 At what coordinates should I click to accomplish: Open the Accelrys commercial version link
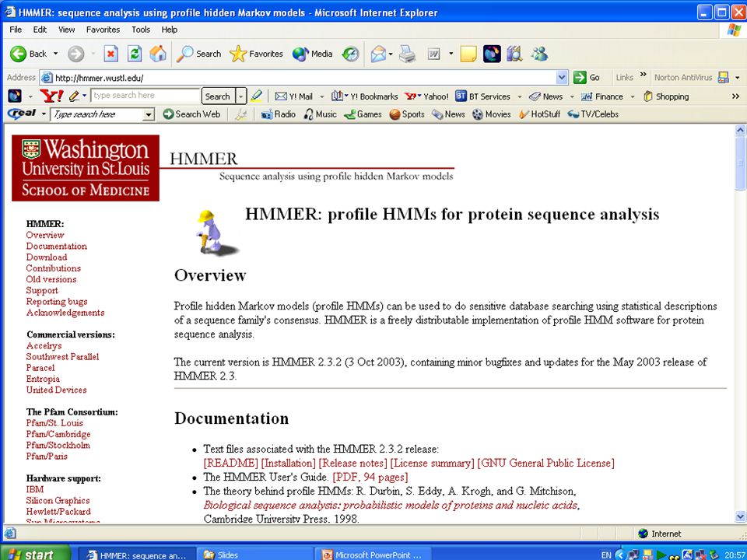point(44,345)
